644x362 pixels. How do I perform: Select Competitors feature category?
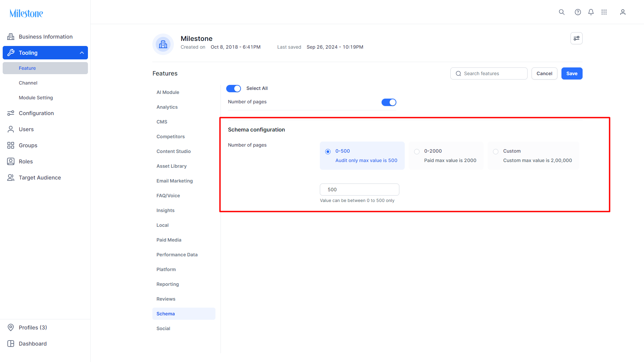[184, 137]
